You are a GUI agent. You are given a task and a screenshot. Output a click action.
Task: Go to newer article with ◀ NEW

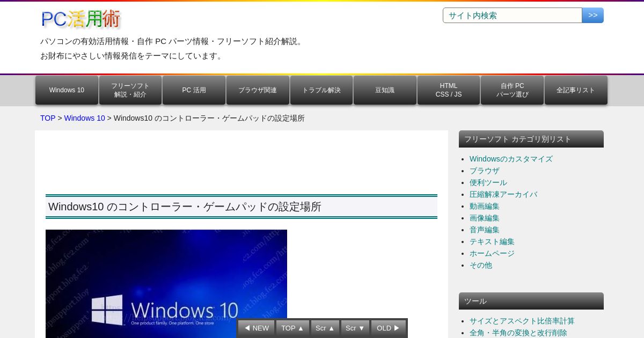257,328
